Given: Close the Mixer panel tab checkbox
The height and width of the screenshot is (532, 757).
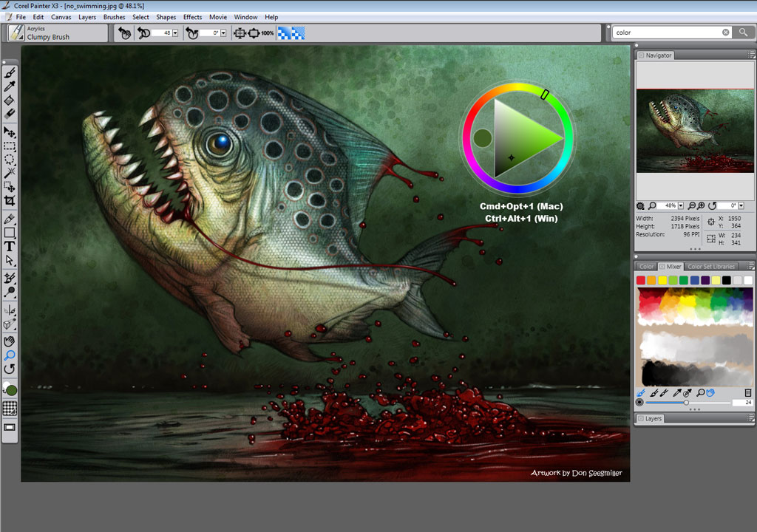Looking at the screenshot, I should (x=662, y=266).
